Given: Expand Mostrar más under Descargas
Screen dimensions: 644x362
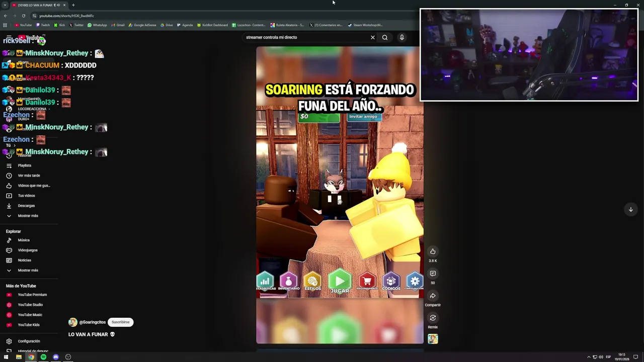Looking at the screenshot, I should pyautogui.click(x=29, y=216).
